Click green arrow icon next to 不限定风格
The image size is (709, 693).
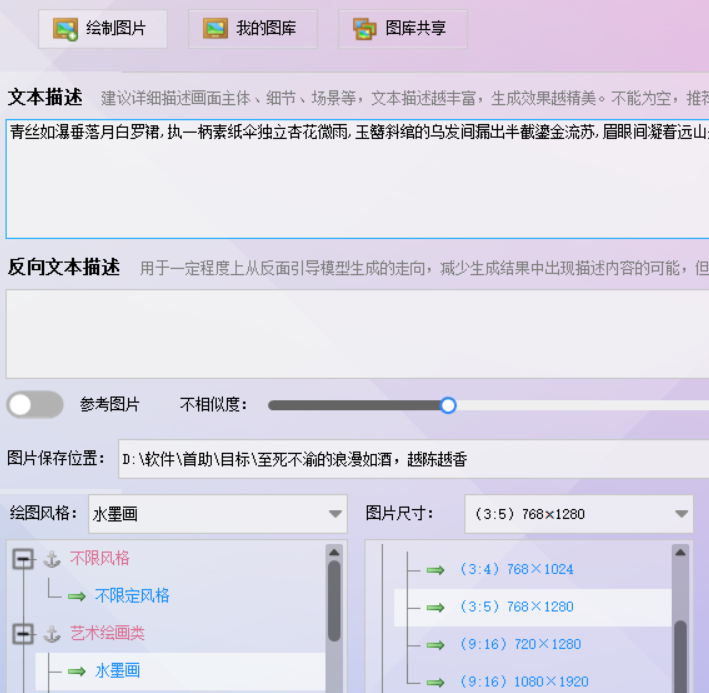[x=77, y=596]
